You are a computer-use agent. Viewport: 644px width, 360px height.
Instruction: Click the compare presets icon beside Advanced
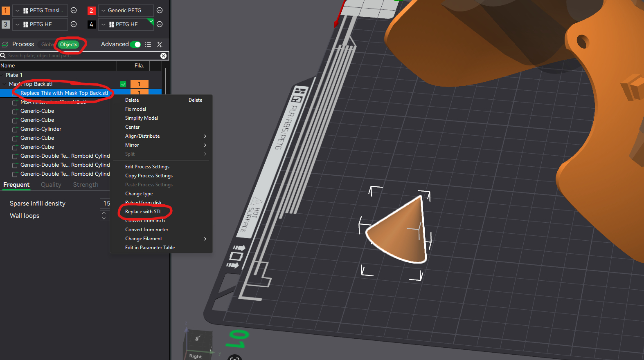click(160, 45)
